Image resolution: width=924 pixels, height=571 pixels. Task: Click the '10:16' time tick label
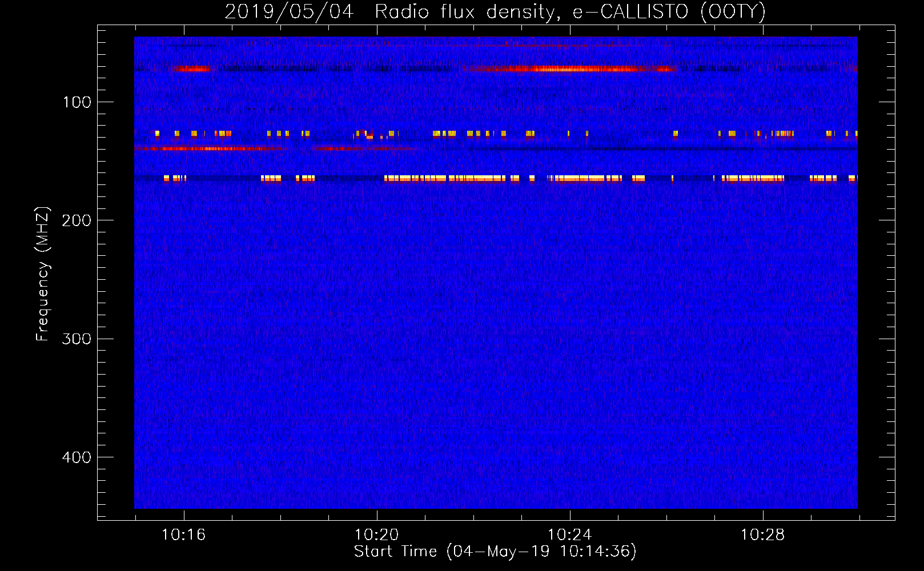183,535
